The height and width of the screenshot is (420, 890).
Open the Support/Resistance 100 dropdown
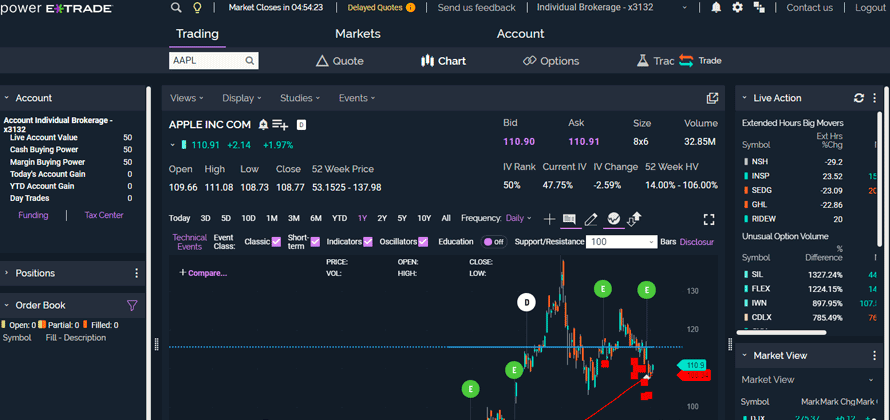tap(622, 242)
